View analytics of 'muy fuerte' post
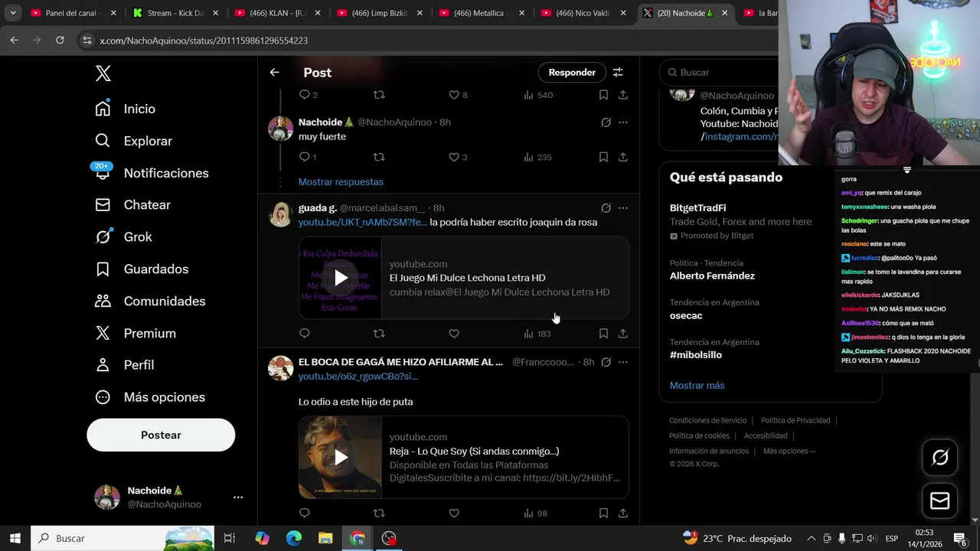 pos(537,157)
